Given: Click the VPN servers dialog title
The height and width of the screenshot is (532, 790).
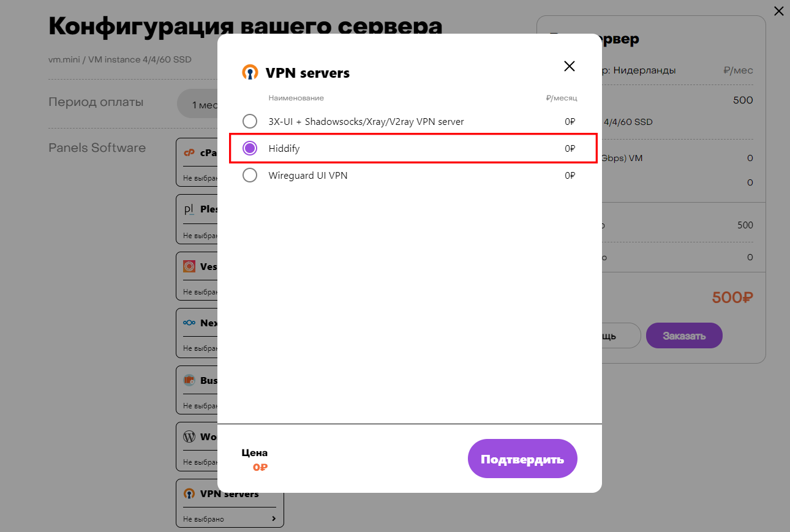Looking at the screenshot, I should click(307, 73).
